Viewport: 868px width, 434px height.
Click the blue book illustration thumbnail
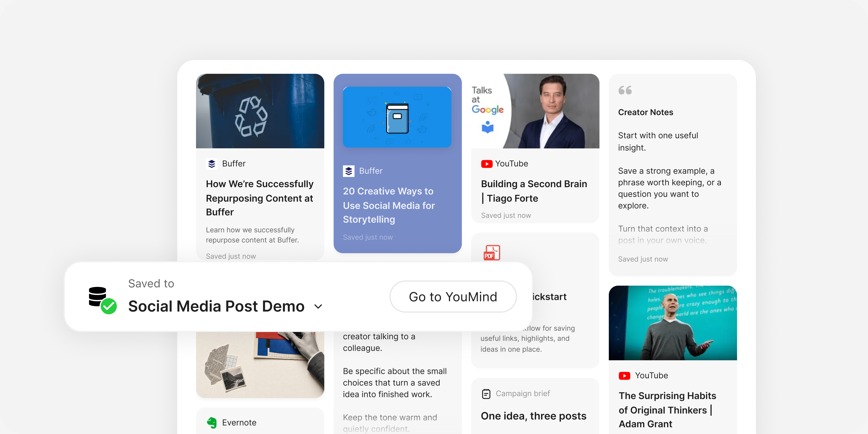tap(397, 117)
